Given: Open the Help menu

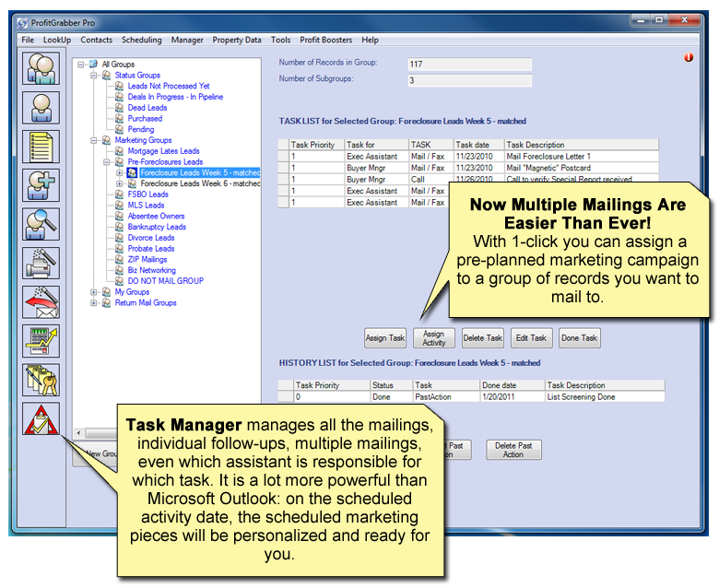Looking at the screenshot, I should pyautogui.click(x=370, y=40).
